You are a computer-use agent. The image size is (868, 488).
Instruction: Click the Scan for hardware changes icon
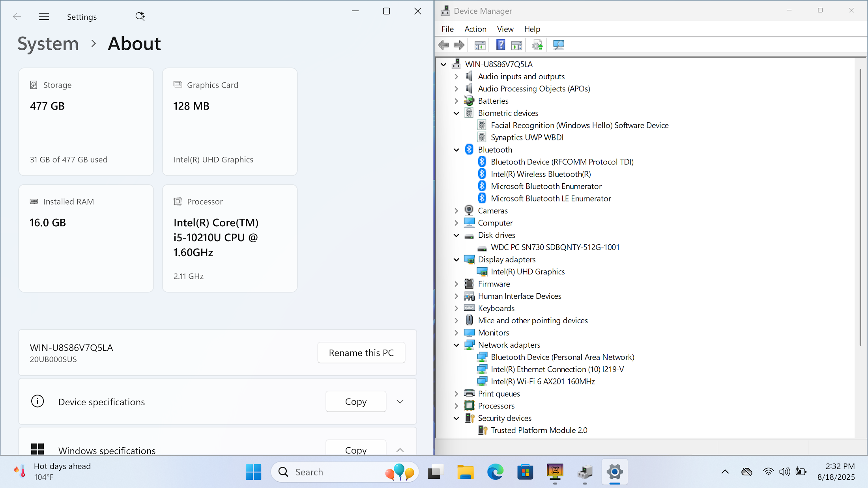[x=559, y=45]
